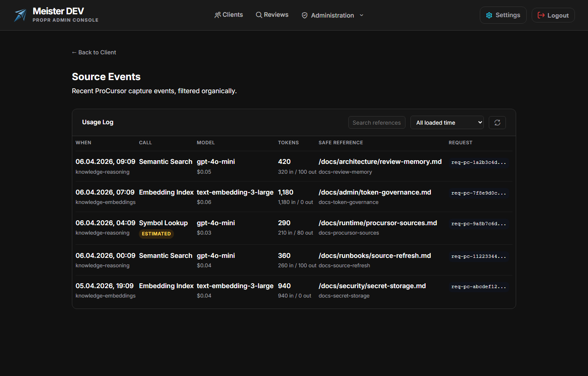This screenshot has width=588, height=376.
Task: Click the REQUEST column header
Action: coord(461,143)
